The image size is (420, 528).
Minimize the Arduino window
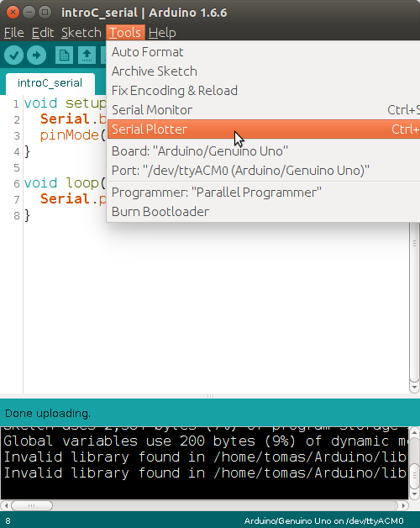pyautogui.click(x=29, y=13)
